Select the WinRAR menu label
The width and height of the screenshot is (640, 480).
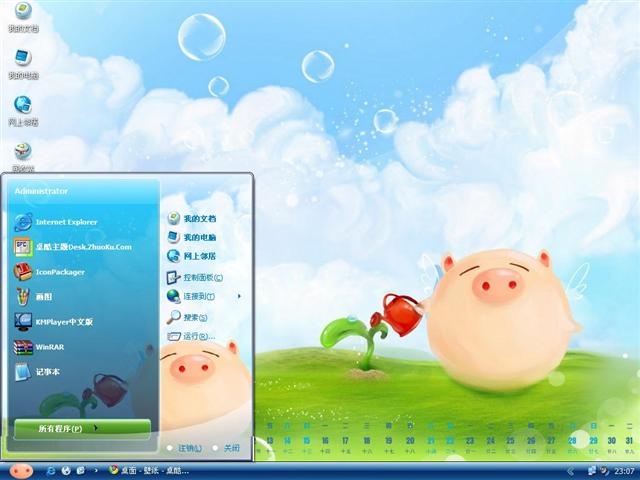50,347
